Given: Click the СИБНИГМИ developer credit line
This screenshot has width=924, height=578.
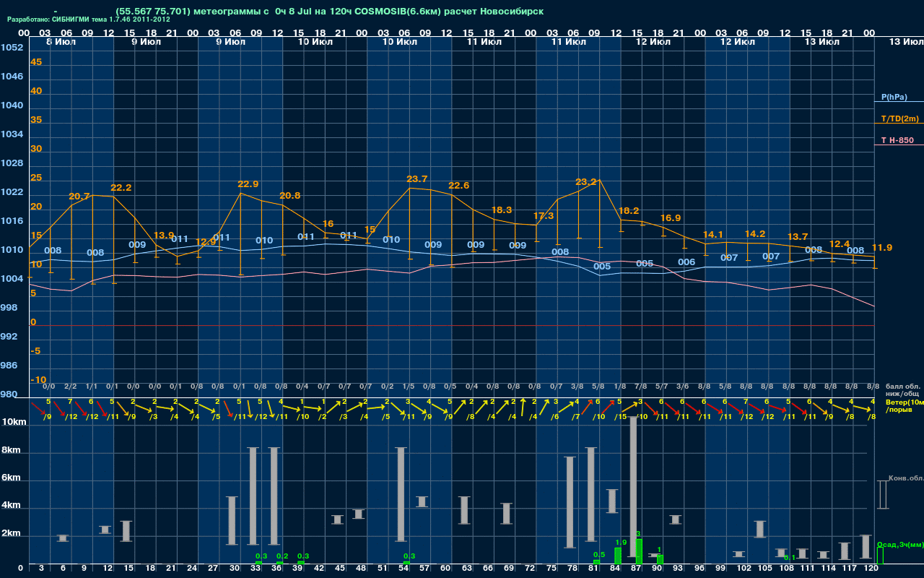Looking at the screenshot, I should 88,20.
